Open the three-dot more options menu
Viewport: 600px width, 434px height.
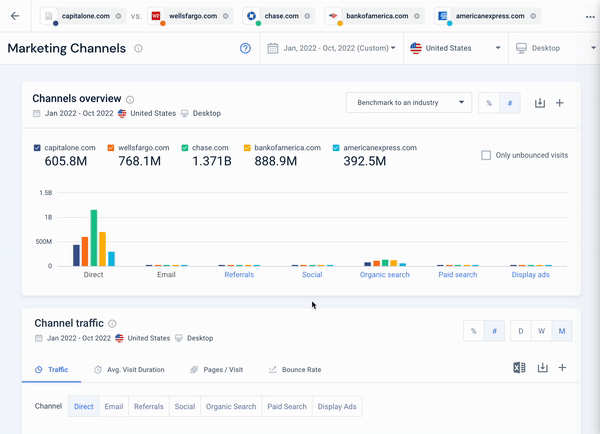pos(590,16)
